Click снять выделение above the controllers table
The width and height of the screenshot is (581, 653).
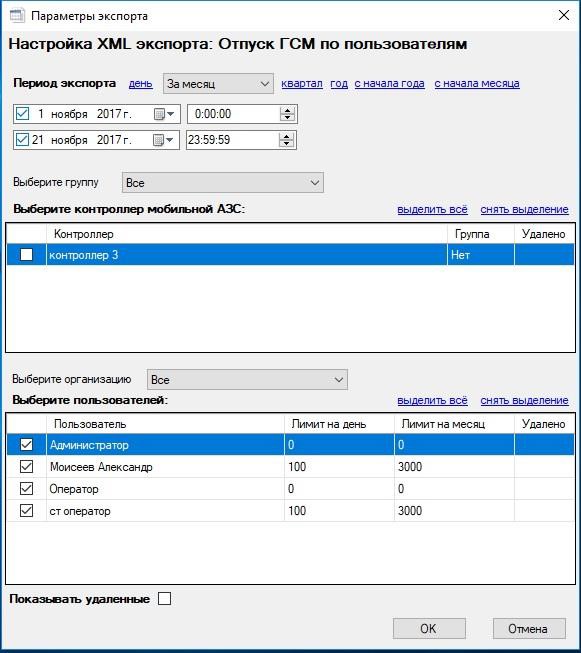click(x=524, y=209)
